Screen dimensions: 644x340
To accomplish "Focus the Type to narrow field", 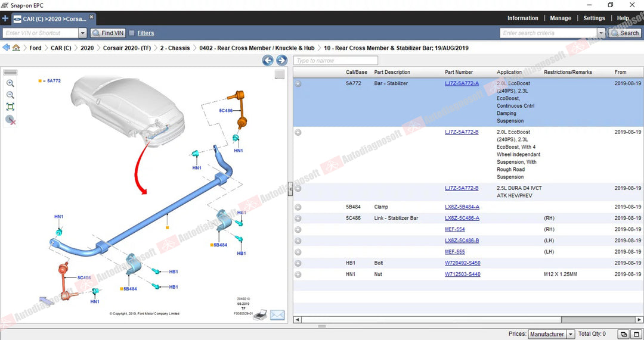I will pyautogui.click(x=336, y=61).
